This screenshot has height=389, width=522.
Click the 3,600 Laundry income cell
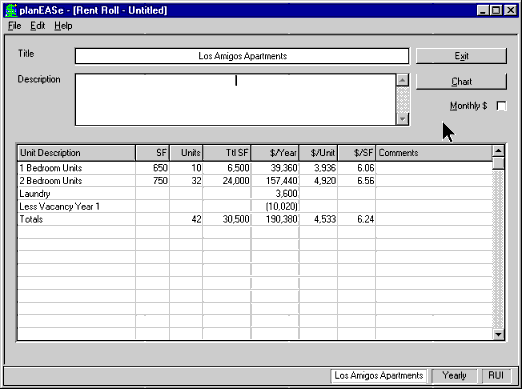pyautogui.click(x=275, y=194)
